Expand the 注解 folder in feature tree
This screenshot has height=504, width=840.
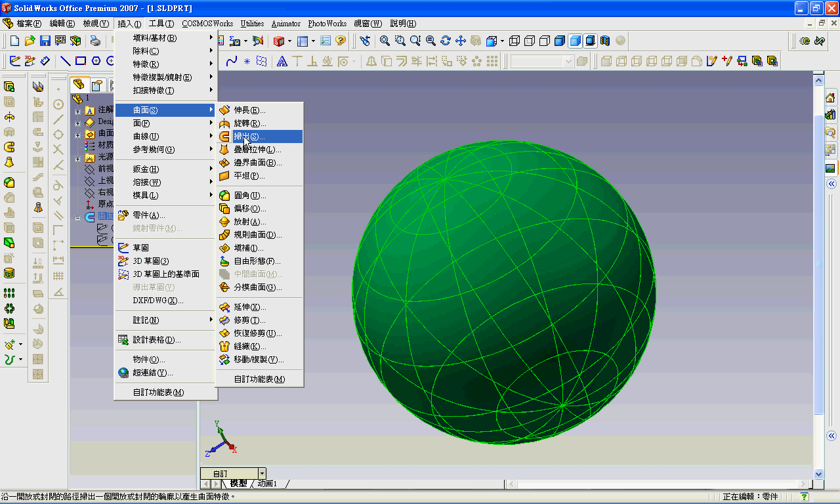point(78,110)
